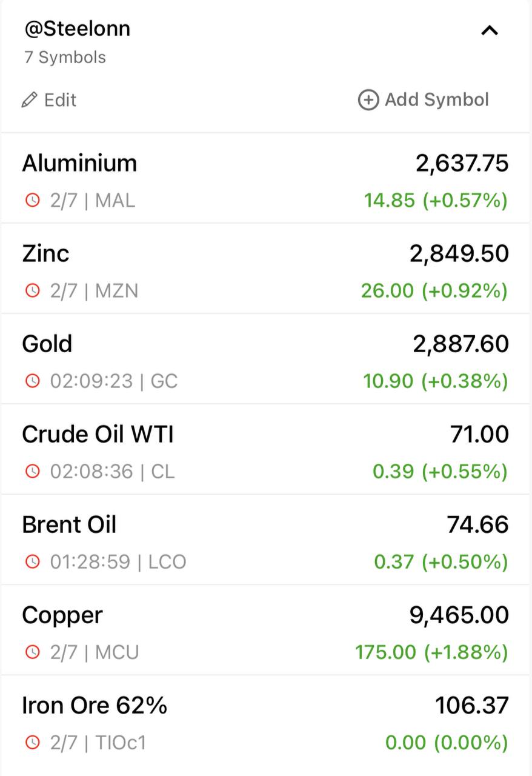Click the pencil Edit icon
The image size is (532, 776).
[x=29, y=99]
